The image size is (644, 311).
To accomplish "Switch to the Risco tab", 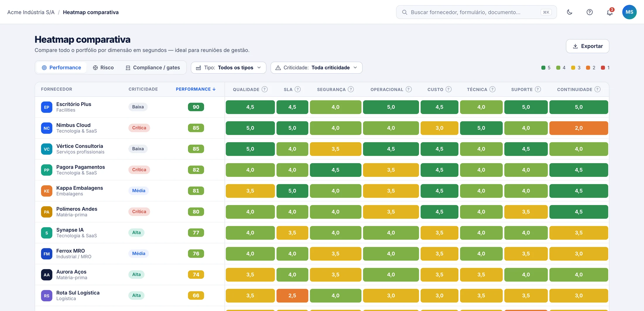I will point(103,68).
